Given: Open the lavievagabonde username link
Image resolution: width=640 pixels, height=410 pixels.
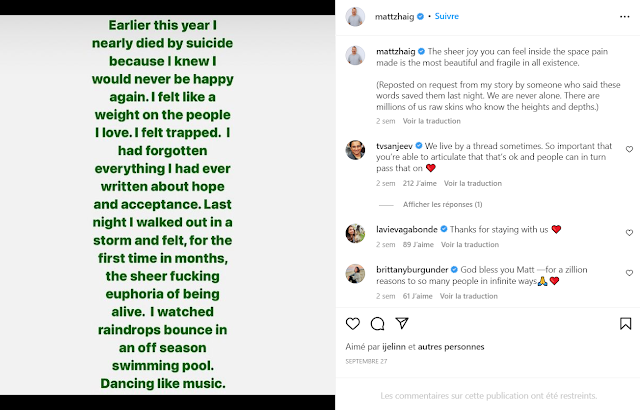Looking at the screenshot, I should tap(408, 229).
